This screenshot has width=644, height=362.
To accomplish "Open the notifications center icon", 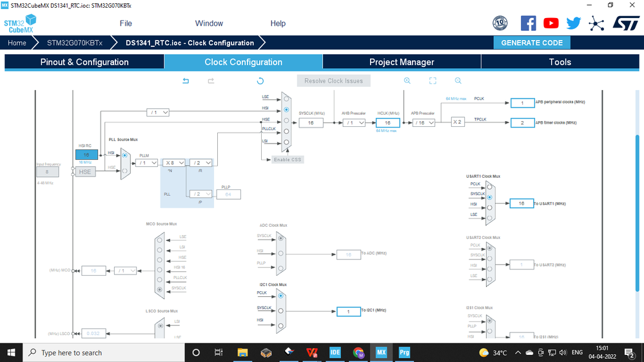I will [629, 352].
